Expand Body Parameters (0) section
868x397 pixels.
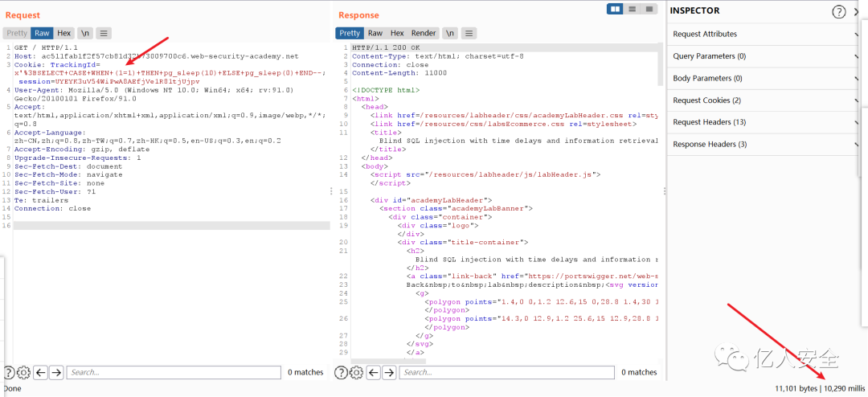tap(764, 78)
